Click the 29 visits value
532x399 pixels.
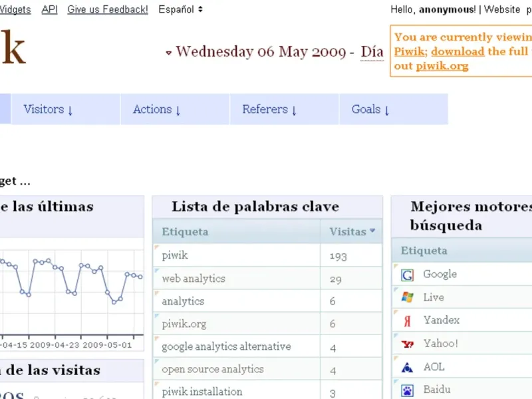[336, 279]
